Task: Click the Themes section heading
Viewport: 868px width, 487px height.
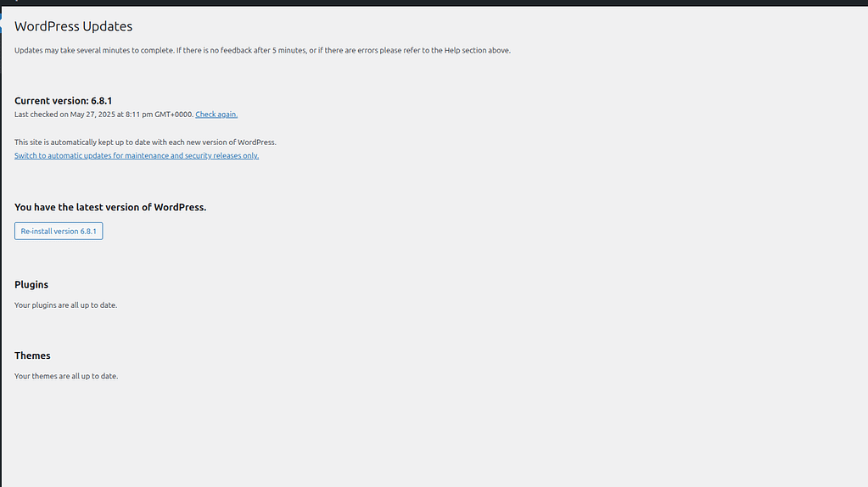Action: click(x=32, y=356)
